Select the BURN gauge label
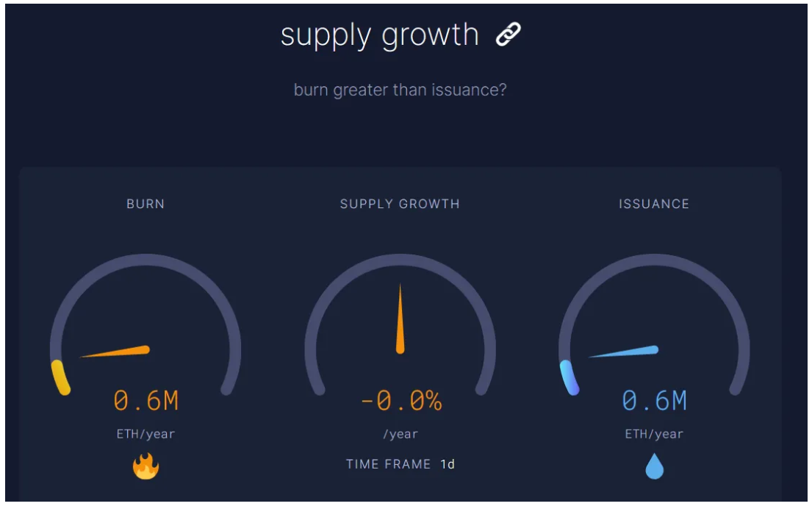Viewport: 812px width, 509px height. tap(145, 204)
